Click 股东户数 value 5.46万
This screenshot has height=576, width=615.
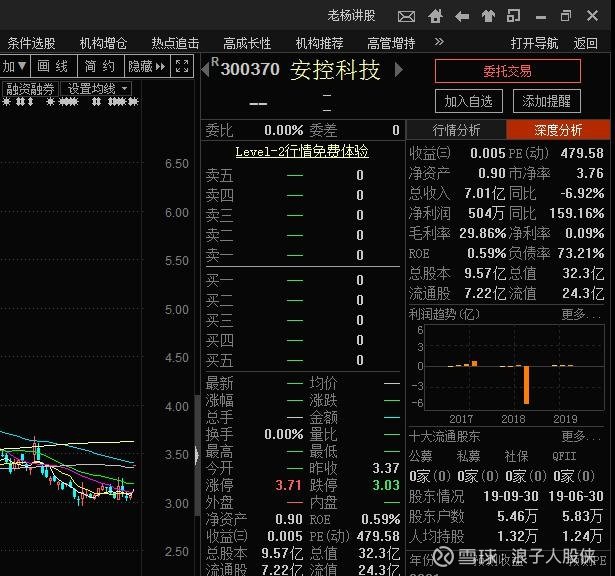517,516
